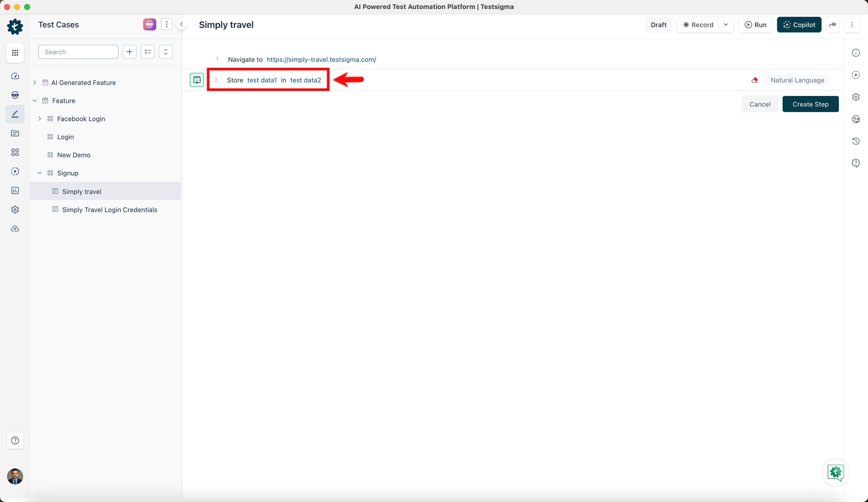Viewport: 868px width, 502px height.
Task: Toggle expand/collapse all tree icon
Action: 166,52
